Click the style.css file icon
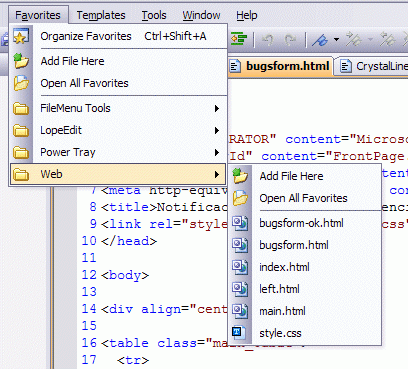Image resolution: width=408 pixels, height=369 pixels. [239, 333]
